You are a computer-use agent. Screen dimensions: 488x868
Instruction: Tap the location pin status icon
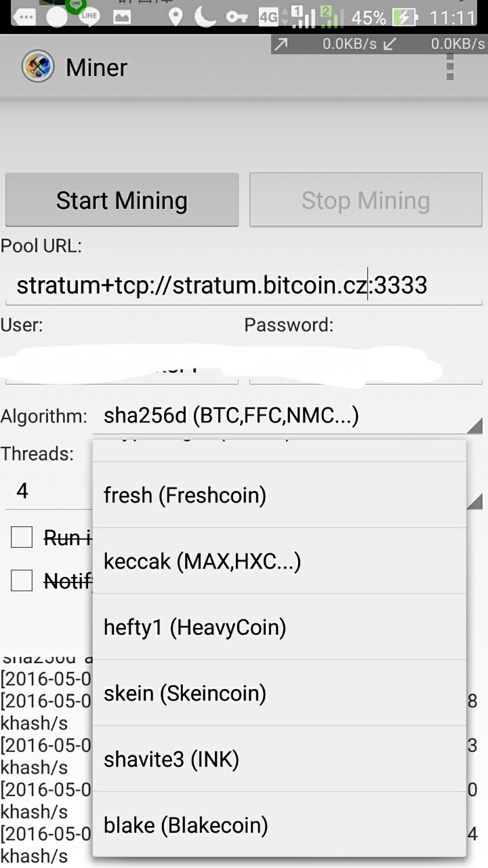[x=176, y=17]
